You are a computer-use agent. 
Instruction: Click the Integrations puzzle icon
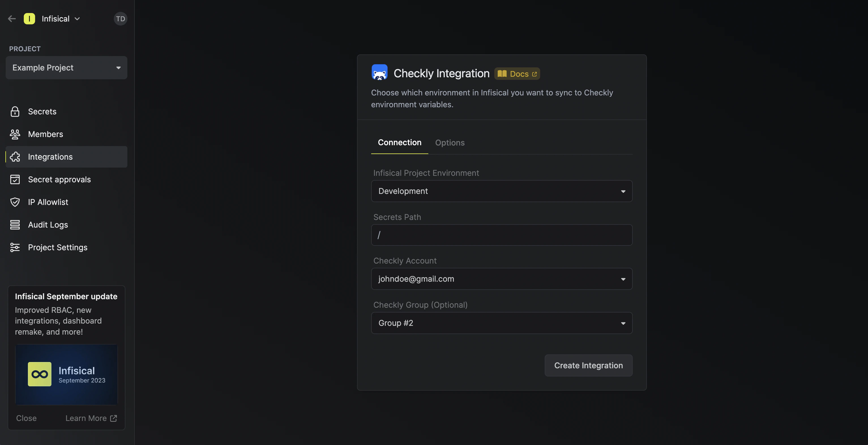(15, 157)
